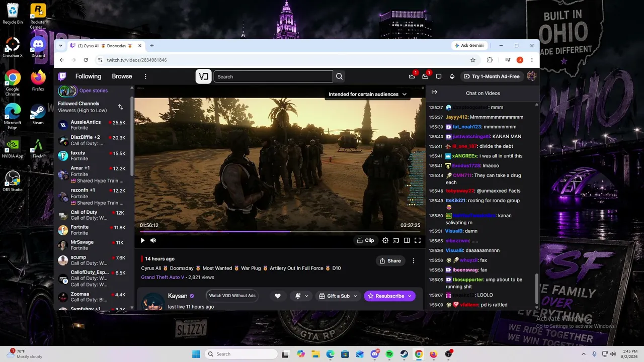Open Spotify from the taskbar
Image resolution: width=644 pixels, height=362 pixels.
pyautogui.click(x=390, y=354)
